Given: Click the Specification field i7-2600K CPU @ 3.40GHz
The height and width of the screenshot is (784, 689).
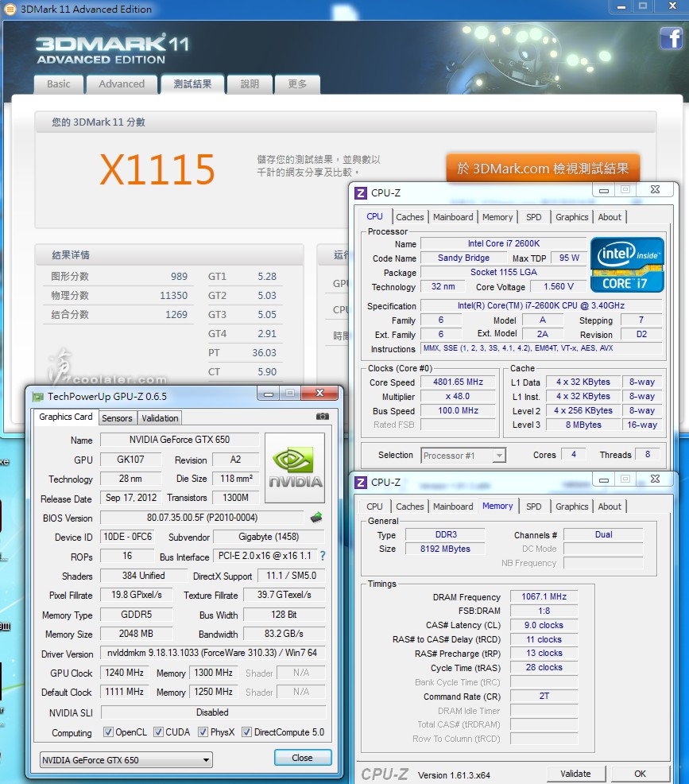Looking at the screenshot, I should point(540,305).
